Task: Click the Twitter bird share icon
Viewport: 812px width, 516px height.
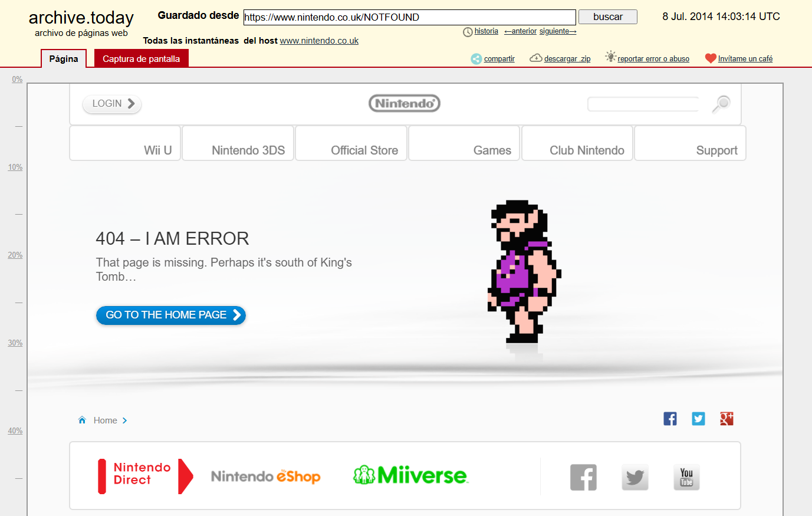Action: [698, 419]
